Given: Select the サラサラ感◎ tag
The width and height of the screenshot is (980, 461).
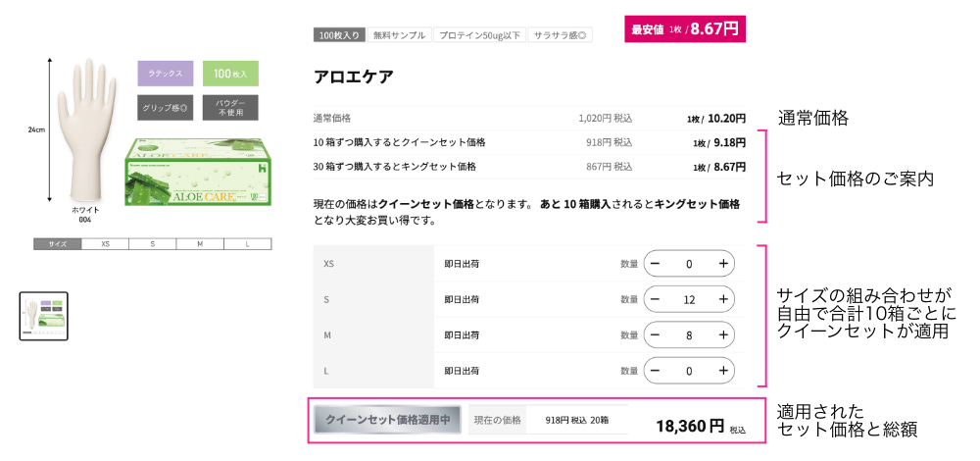Looking at the screenshot, I should click(560, 35).
